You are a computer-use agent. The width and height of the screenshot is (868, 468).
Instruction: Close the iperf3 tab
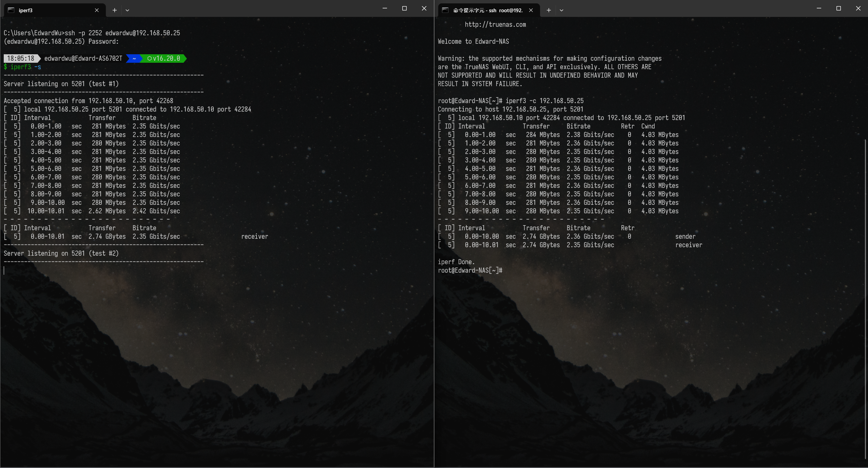click(97, 10)
